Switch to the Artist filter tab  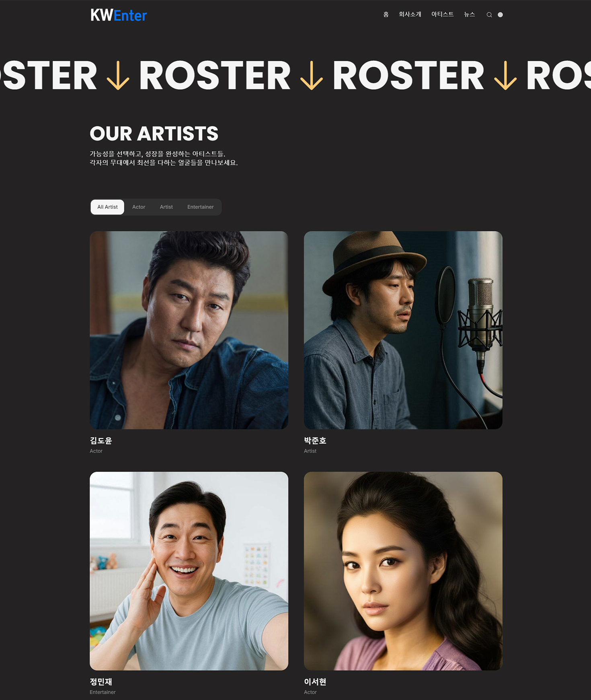[166, 207]
